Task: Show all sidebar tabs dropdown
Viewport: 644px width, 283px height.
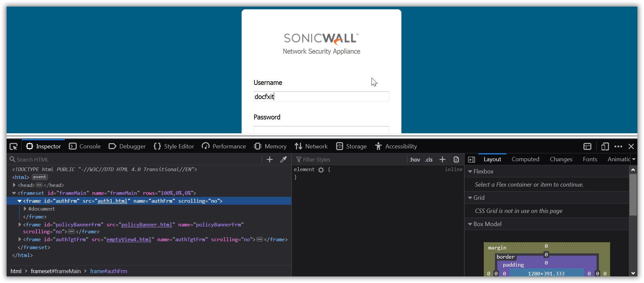Action: coord(634,159)
